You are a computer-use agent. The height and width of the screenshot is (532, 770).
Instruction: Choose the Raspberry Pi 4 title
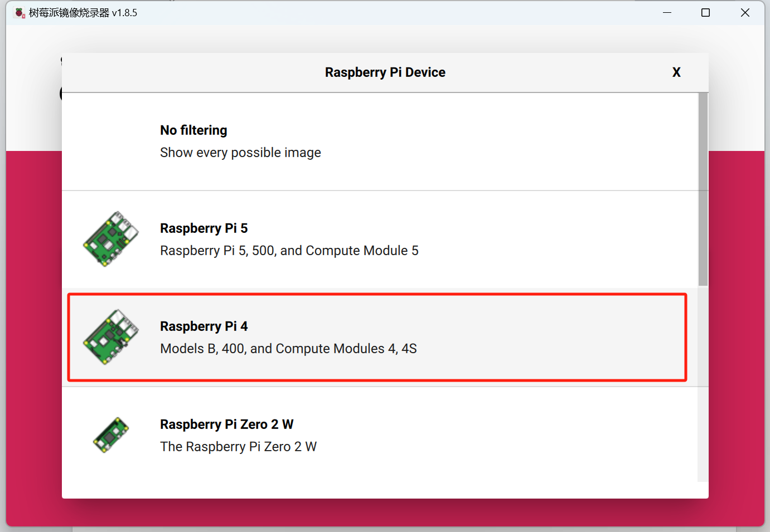point(204,326)
